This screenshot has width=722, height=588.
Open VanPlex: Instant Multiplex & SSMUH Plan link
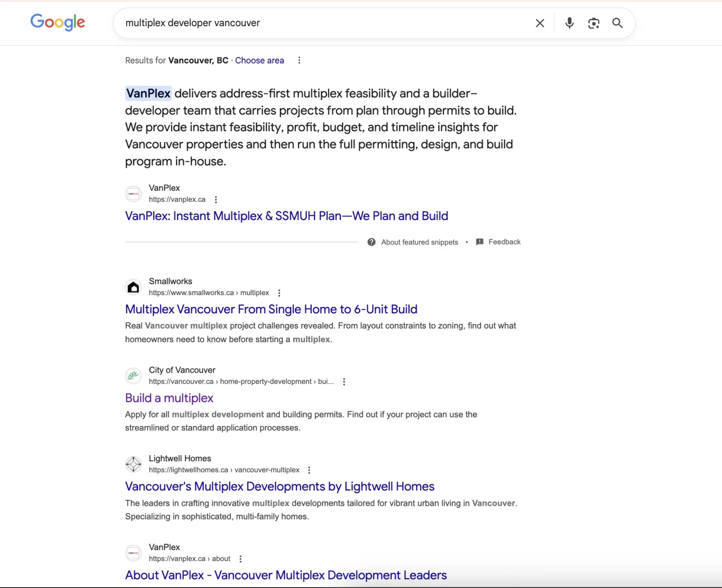287,216
